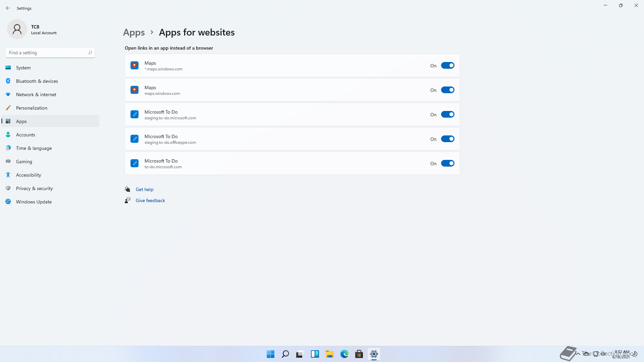This screenshot has width=644, height=362.
Task: Click the Bluetooth icon in sidebar
Action: [x=8, y=81]
